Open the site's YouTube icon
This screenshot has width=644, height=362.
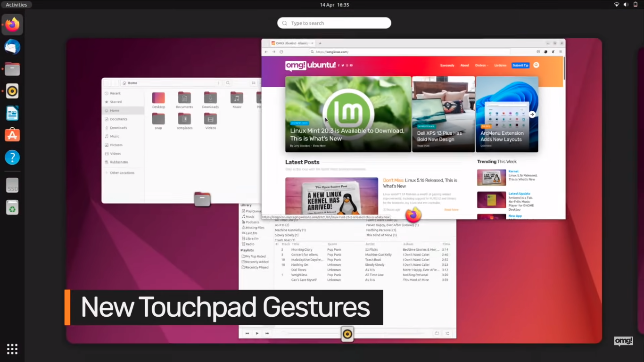351,65
